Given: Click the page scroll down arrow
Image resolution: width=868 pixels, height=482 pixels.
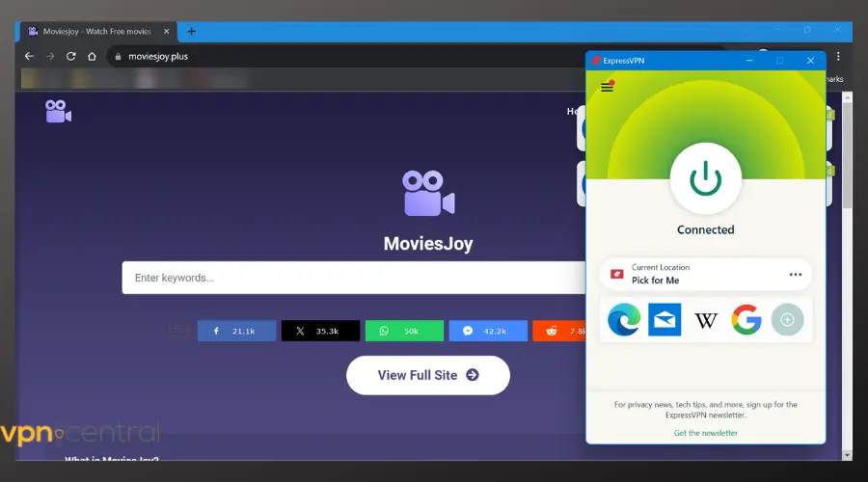Looking at the screenshot, I should tap(847, 455).
